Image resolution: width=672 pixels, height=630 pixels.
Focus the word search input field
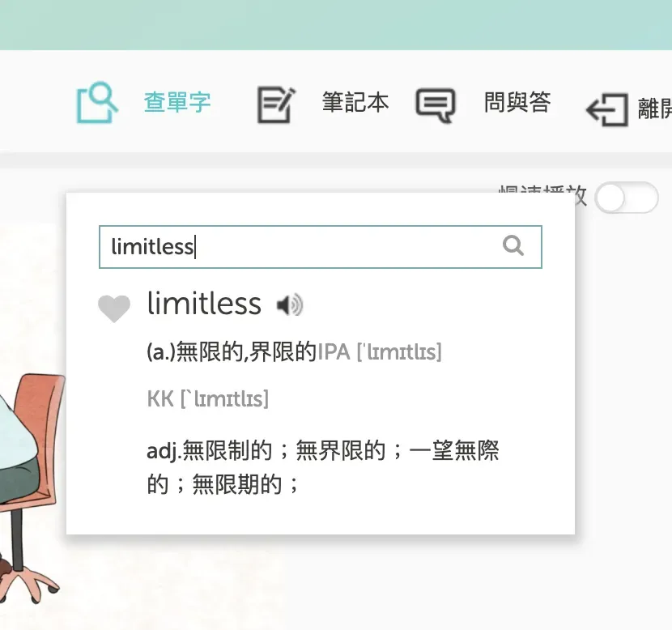320,247
